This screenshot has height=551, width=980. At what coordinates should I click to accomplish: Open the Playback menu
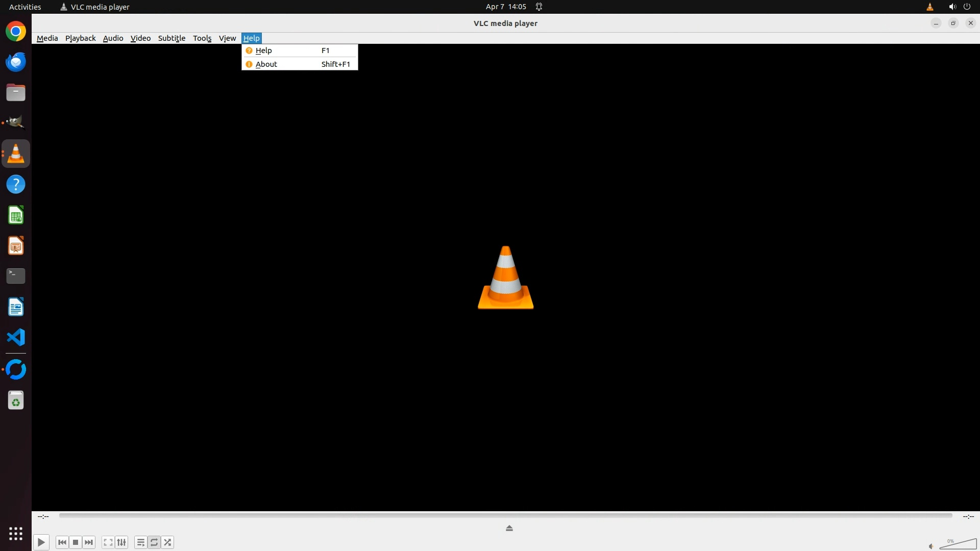[80, 38]
